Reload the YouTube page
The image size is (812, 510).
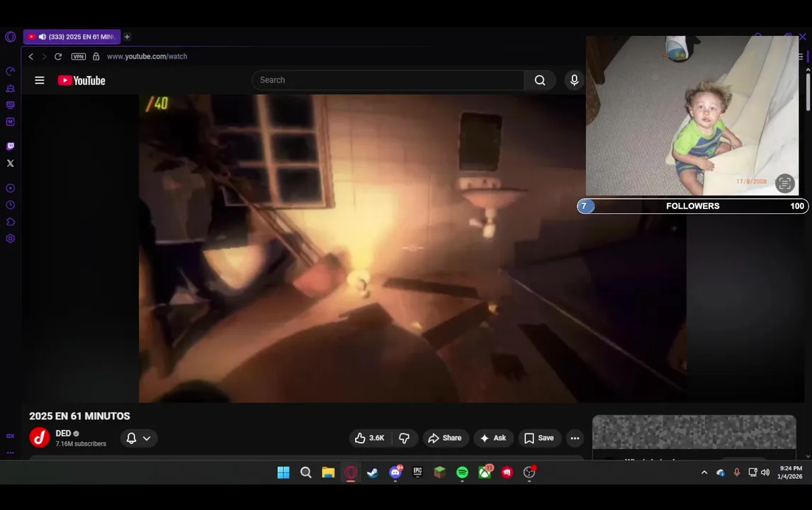(x=58, y=57)
